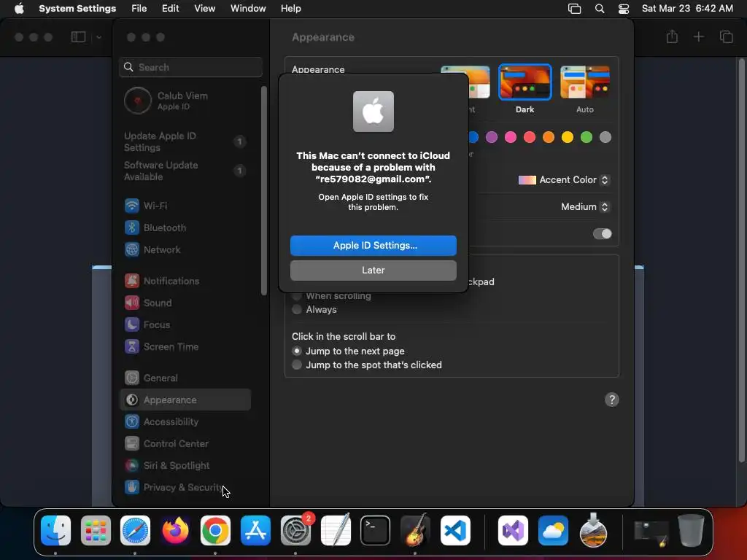Toggle the switch below the Medium selector
This screenshot has width=747, height=560.
click(x=602, y=234)
